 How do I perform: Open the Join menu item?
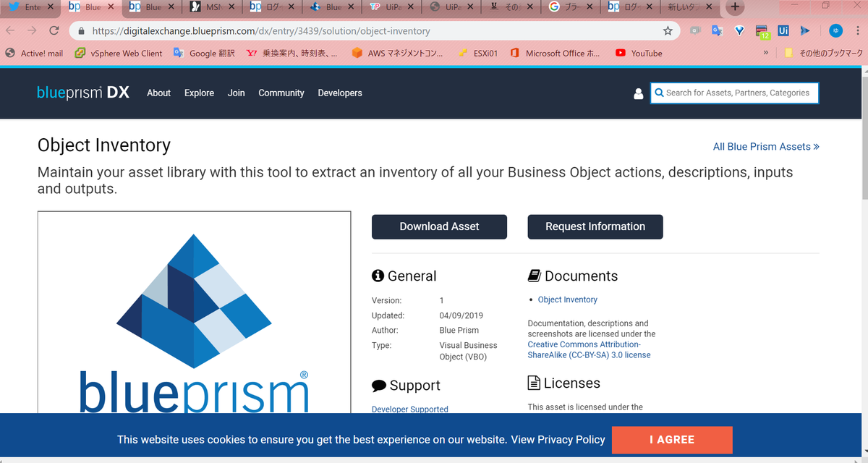pos(237,93)
